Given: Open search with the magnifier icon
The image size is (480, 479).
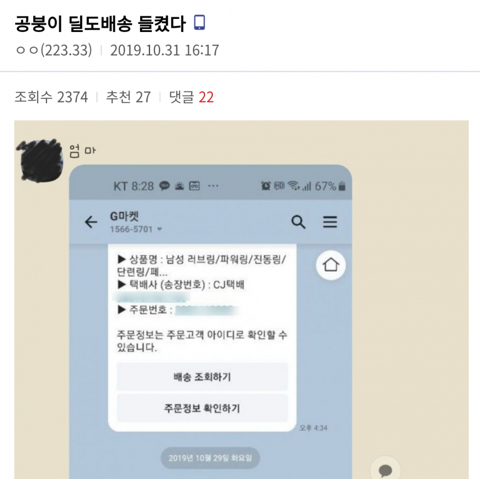Looking at the screenshot, I should coord(298,222).
